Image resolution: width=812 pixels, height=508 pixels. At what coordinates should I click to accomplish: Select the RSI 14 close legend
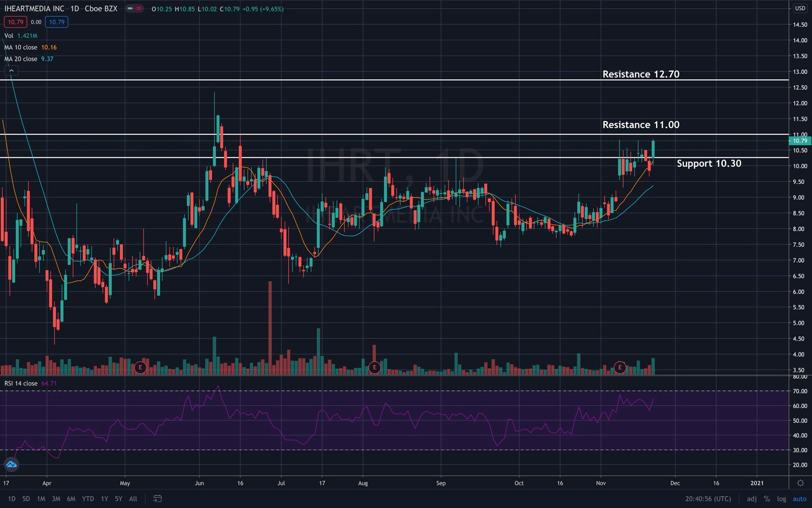(30, 383)
